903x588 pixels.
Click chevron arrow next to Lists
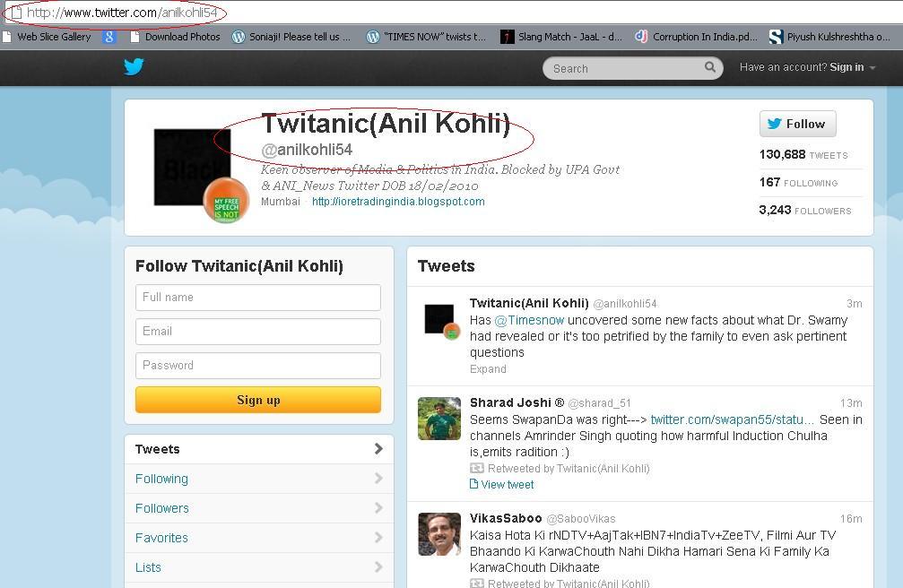click(378, 566)
